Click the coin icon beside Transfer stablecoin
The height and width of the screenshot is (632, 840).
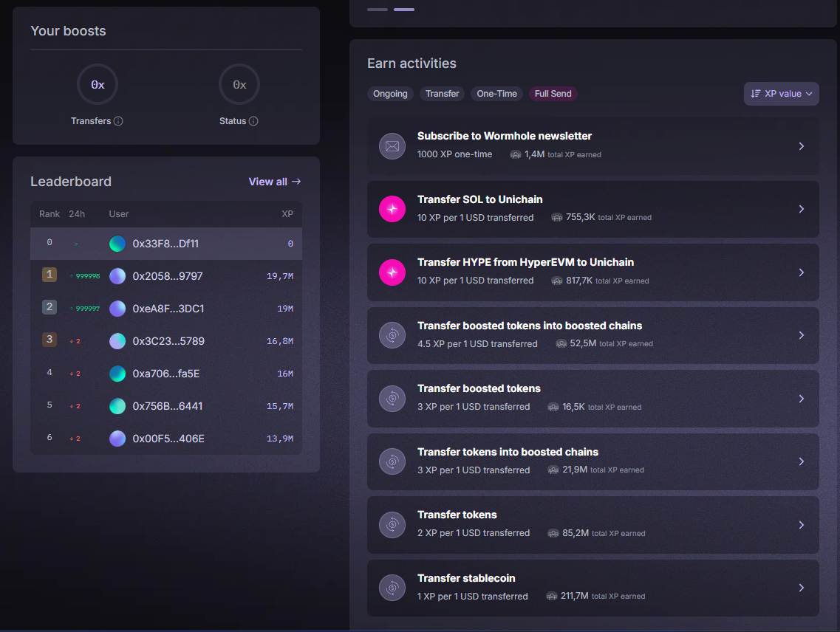coord(392,588)
